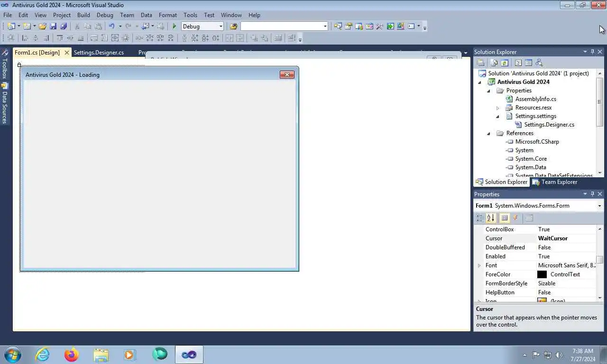Switch to the Team Explorer tab
This screenshot has width=607, height=364.
click(555, 182)
